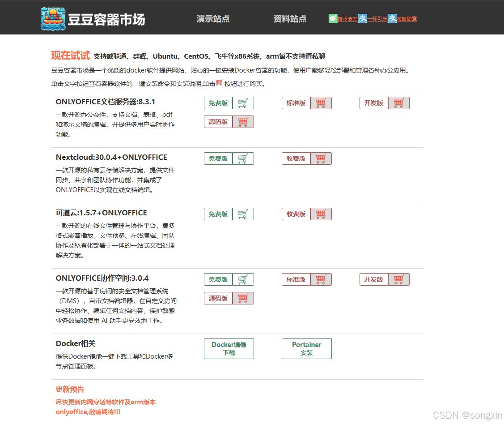Click red cart for ONLYOFFICE协作空间 开发版
Image resolution: width=504 pixels, height=424 pixels.
point(398,279)
